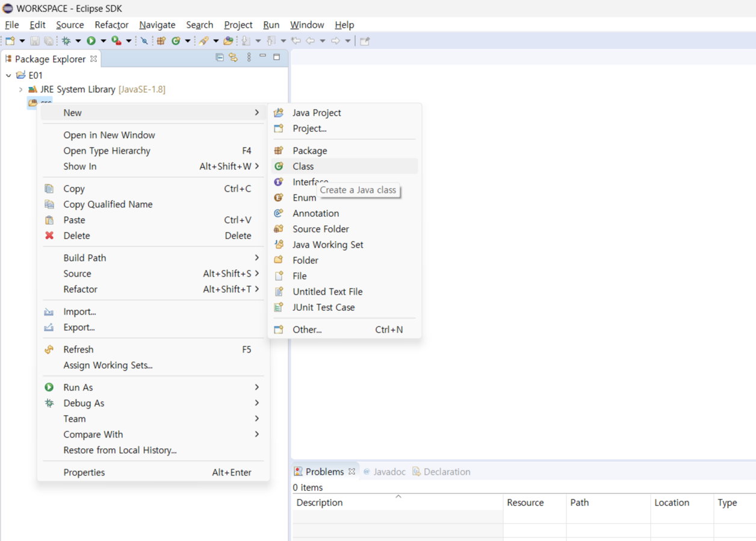Screen dimensions: 756x541
Task: Select Properties in the context menu
Action: click(x=153, y=472)
